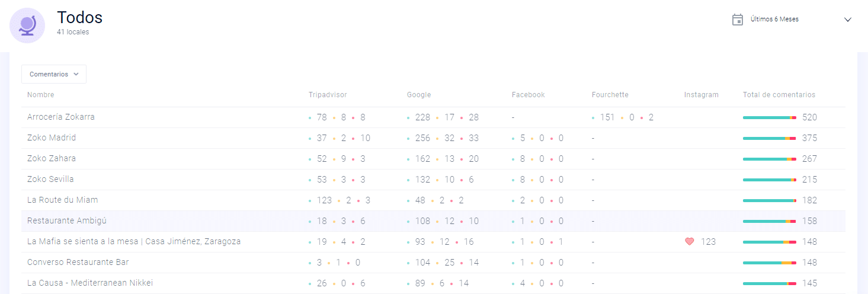Click the Nombre column header

coord(41,95)
